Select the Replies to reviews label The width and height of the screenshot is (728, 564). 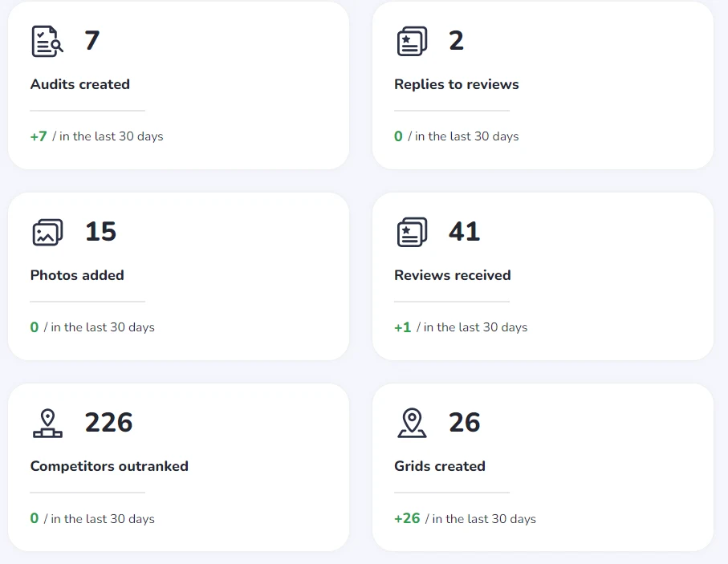point(457,84)
